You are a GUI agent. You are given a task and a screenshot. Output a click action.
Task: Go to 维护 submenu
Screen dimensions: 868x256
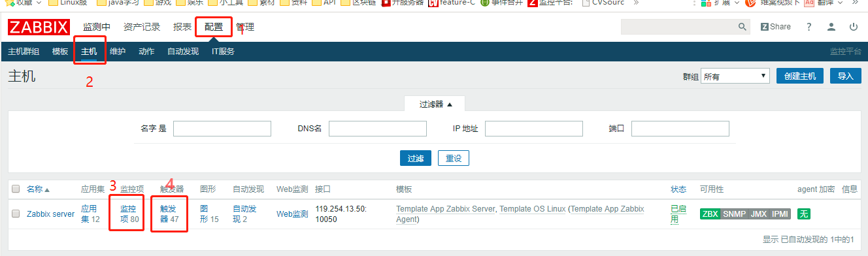pos(118,52)
